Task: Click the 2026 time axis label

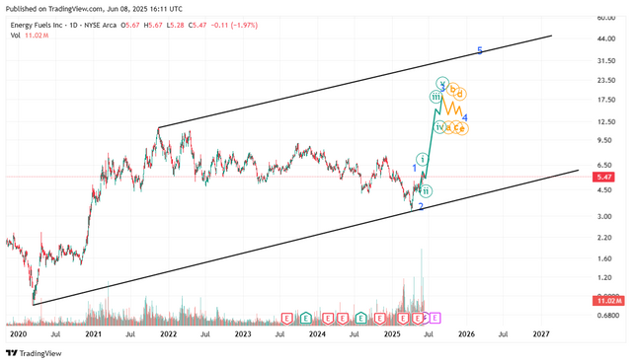Action: (467, 334)
